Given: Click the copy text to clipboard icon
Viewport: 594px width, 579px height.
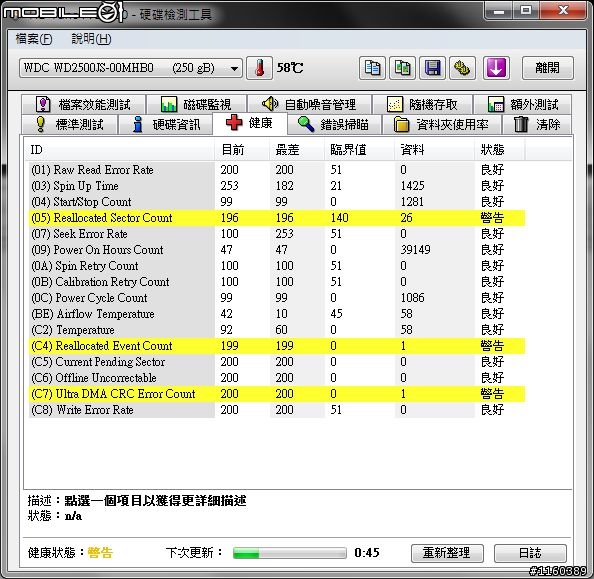Looking at the screenshot, I should pos(372,68).
